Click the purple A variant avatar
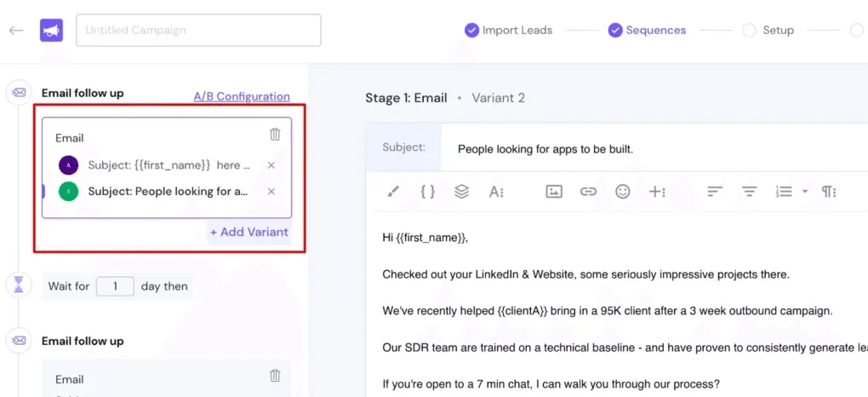868x397 pixels. (x=68, y=165)
